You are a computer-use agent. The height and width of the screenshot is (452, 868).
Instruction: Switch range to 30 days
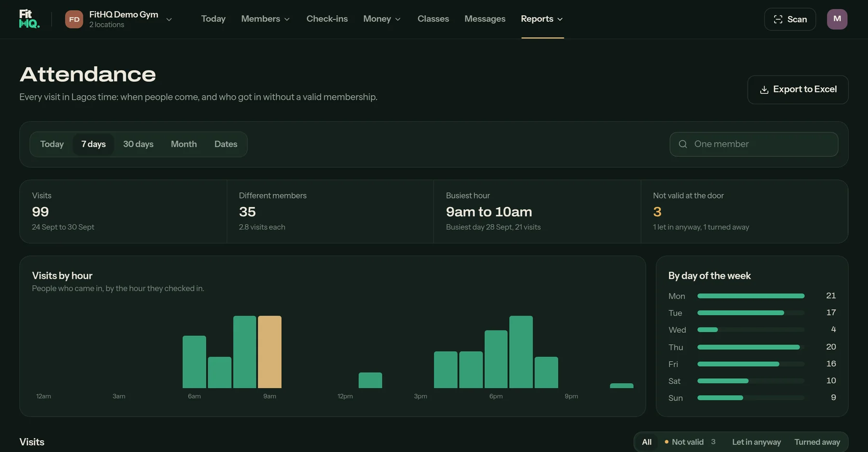click(138, 144)
